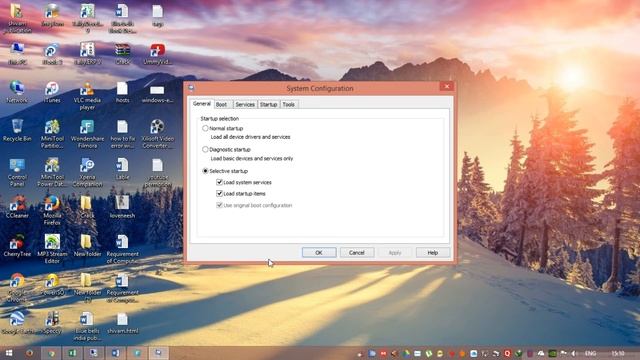The image size is (640, 360).
Task: Select the VLC media player shortcut
Action: click(87, 96)
